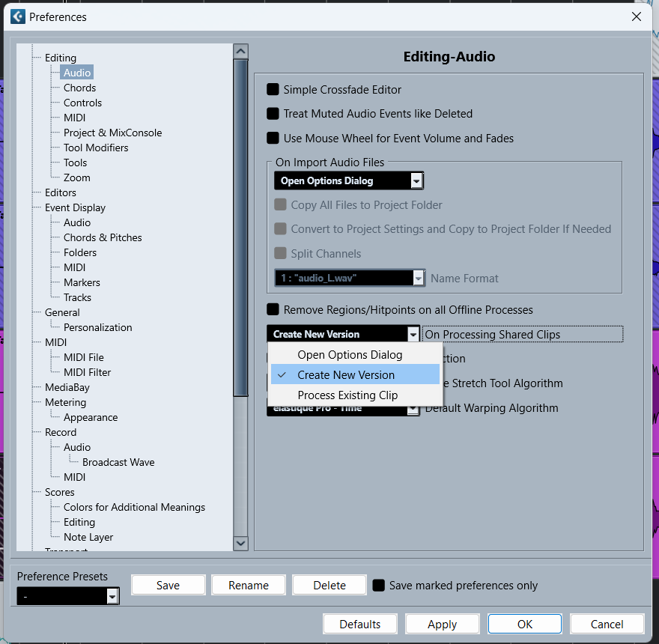Open Project & MixConsole preferences
The width and height of the screenshot is (659, 644).
[112, 133]
